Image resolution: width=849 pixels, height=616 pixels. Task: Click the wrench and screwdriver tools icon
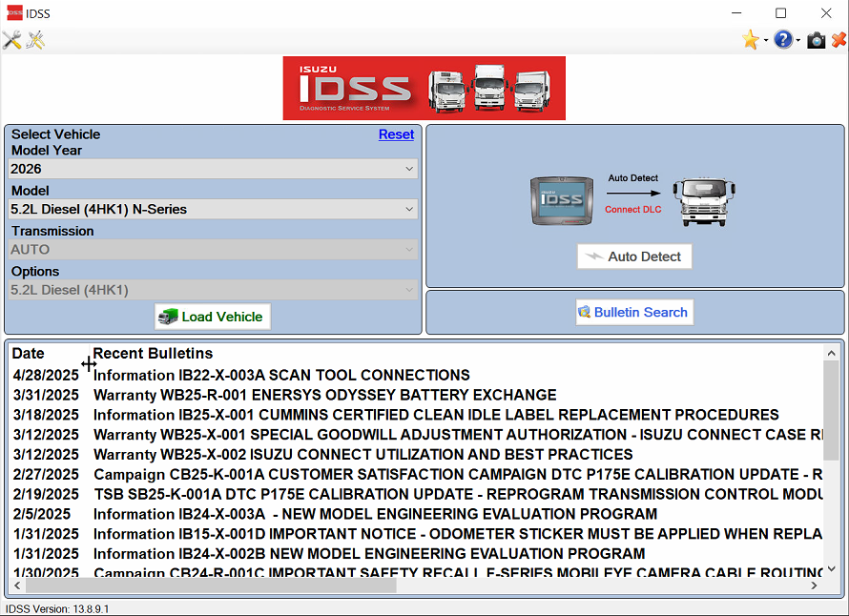[x=11, y=40]
